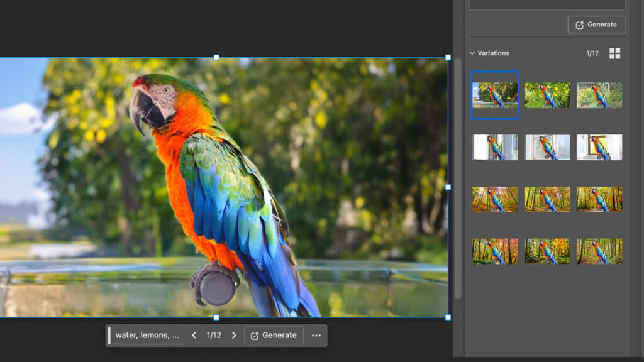Go to the next variation with right arrow
The width and height of the screenshot is (644, 362).
coord(234,336)
